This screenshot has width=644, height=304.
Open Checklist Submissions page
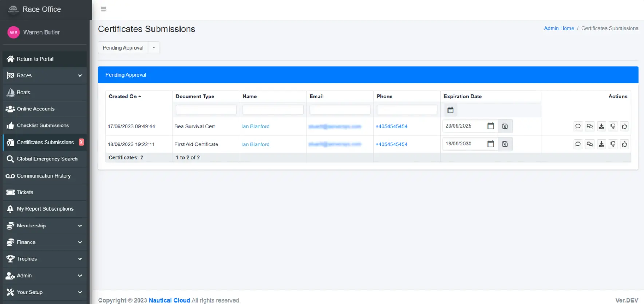pos(44,125)
